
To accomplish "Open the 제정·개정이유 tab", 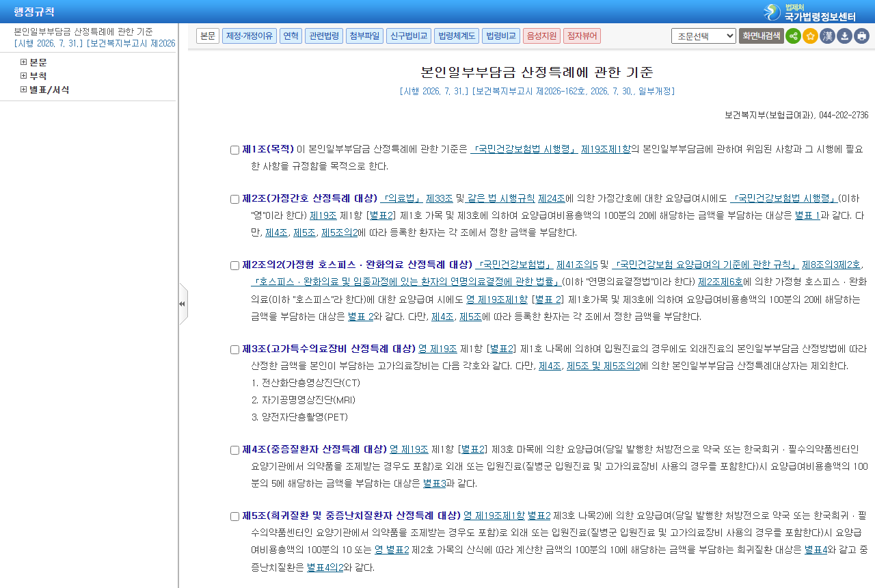I will point(250,36).
